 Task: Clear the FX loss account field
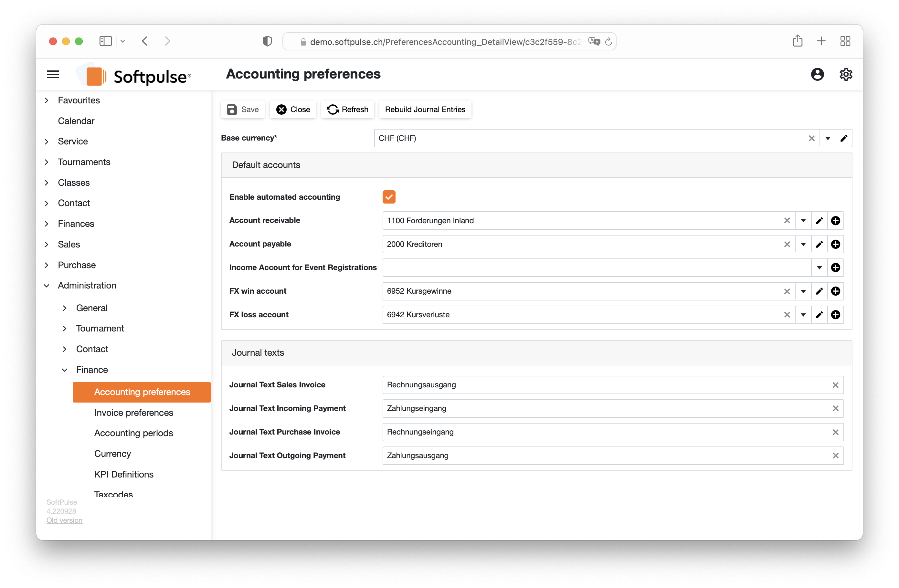[x=787, y=315]
